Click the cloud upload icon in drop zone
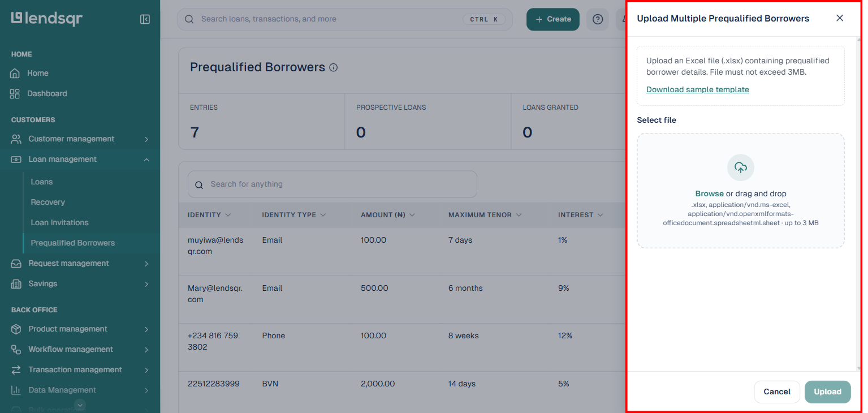The height and width of the screenshot is (413, 868). [741, 167]
